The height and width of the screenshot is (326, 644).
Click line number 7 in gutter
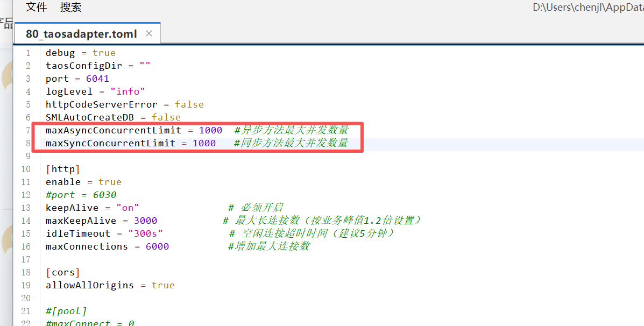pyautogui.click(x=28, y=130)
